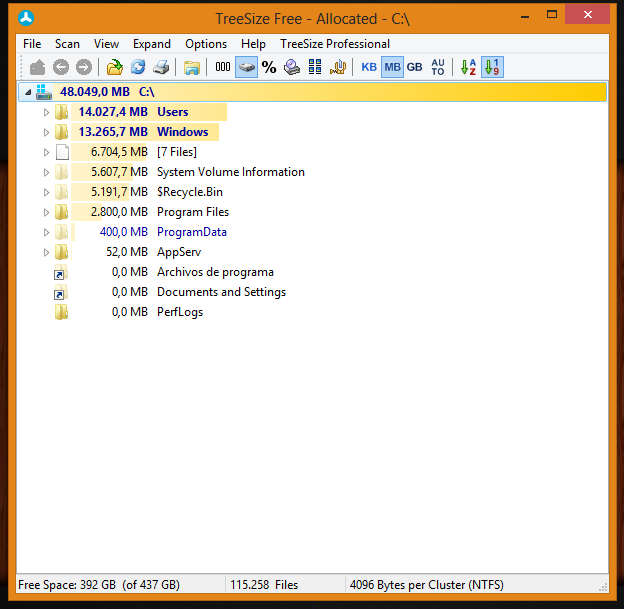Click the Sort by size 1-9 icon
The height and width of the screenshot is (609, 624).
[492, 67]
